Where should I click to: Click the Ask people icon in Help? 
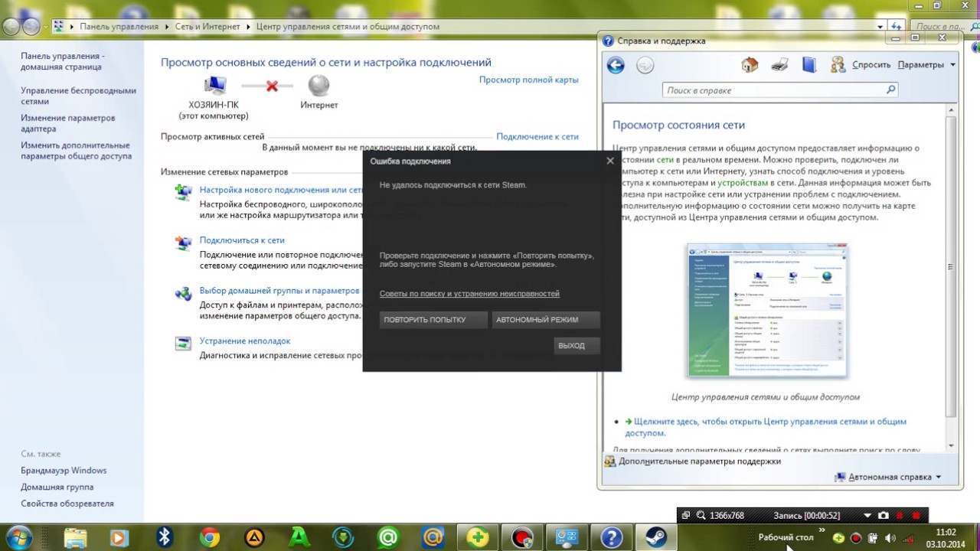tap(838, 65)
